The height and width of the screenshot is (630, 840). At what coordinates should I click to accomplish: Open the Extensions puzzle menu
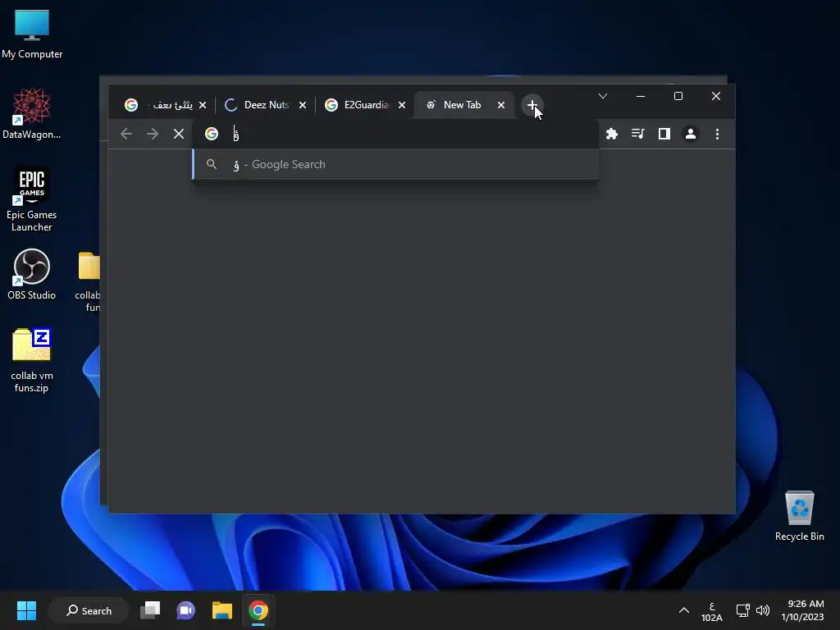(612, 134)
